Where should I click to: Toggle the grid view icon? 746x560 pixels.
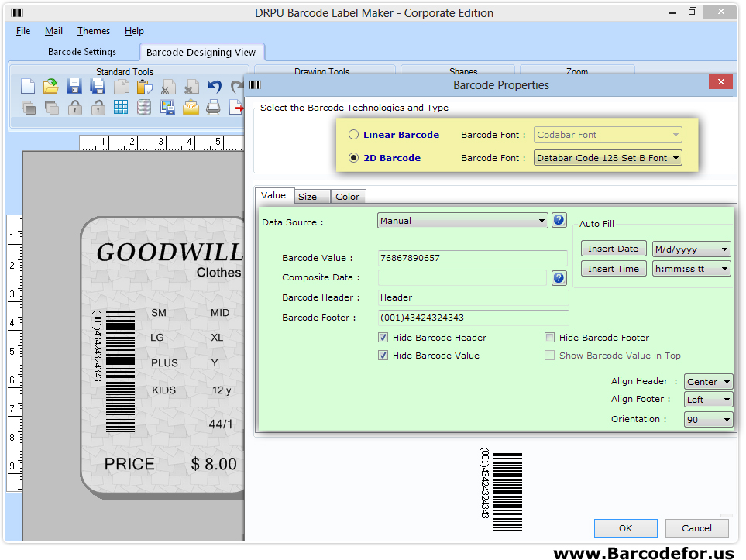coord(121,108)
